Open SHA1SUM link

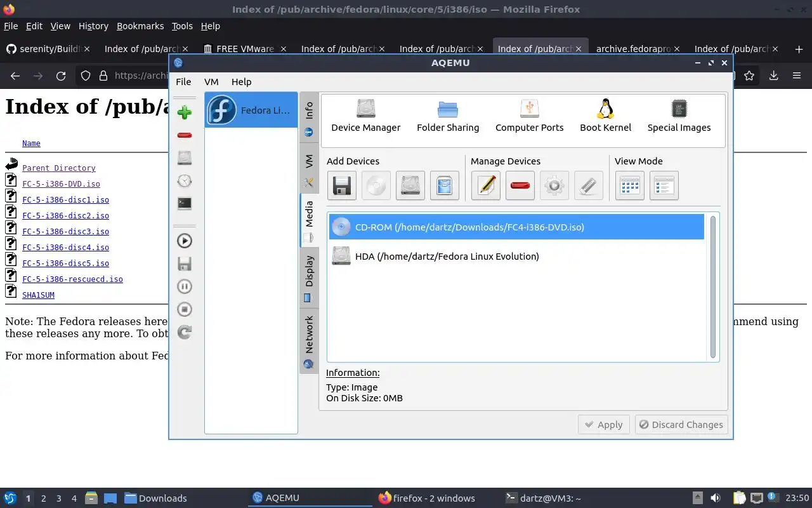tap(38, 295)
